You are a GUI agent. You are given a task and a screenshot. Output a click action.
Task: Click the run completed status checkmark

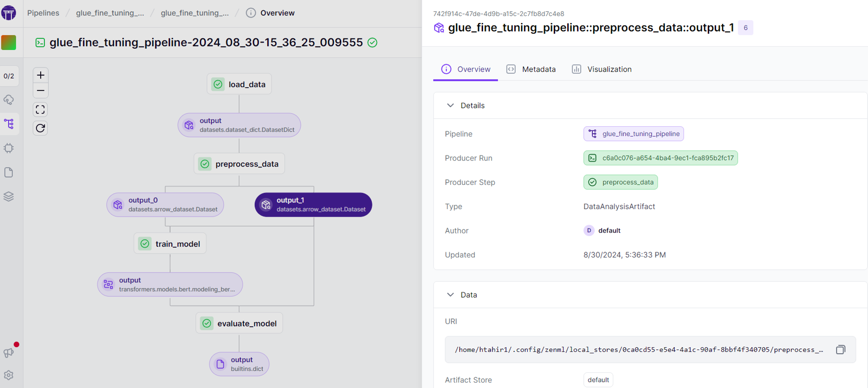[x=372, y=43]
